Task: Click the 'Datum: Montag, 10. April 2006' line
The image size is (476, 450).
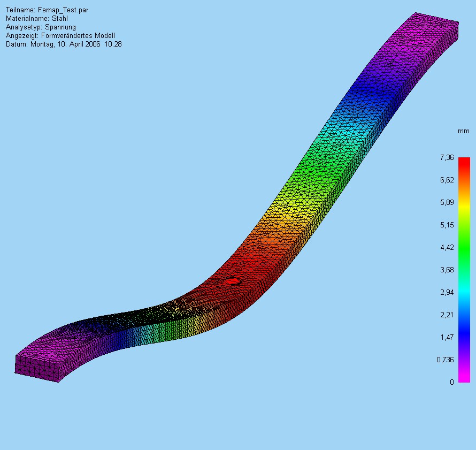Action: coord(64,44)
